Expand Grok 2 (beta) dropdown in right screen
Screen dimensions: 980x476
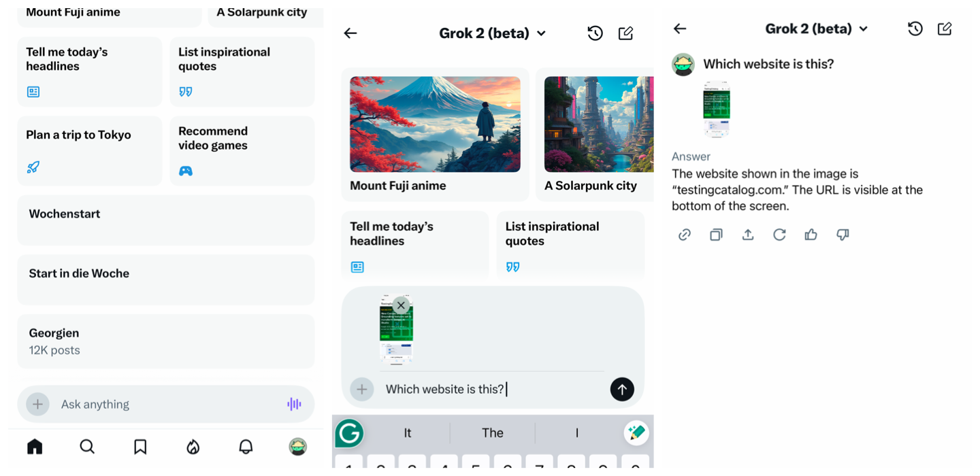[817, 29]
